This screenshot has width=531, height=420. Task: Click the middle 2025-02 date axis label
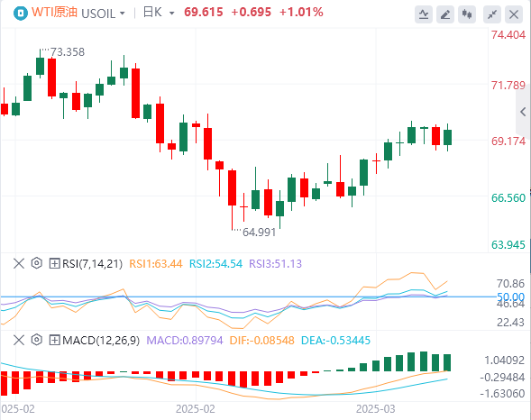(196, 409)
